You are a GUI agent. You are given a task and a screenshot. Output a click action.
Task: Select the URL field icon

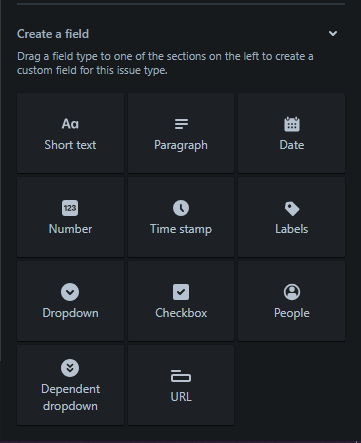[181, 376]
